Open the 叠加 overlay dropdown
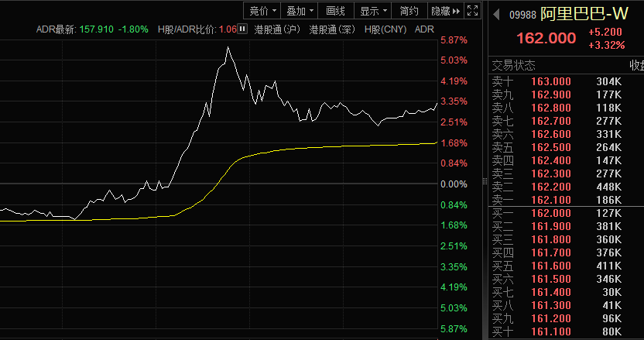The image size is (644, 340). tap(299, 11)
